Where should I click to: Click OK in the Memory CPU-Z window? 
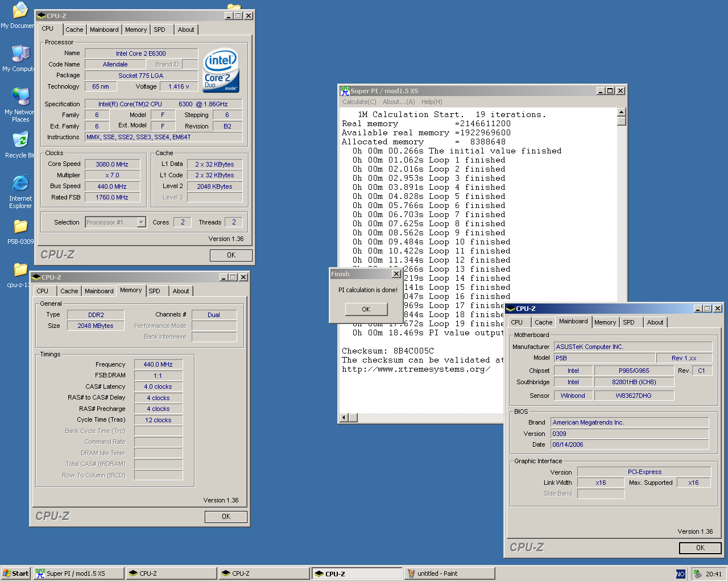(x=226, y=517)
